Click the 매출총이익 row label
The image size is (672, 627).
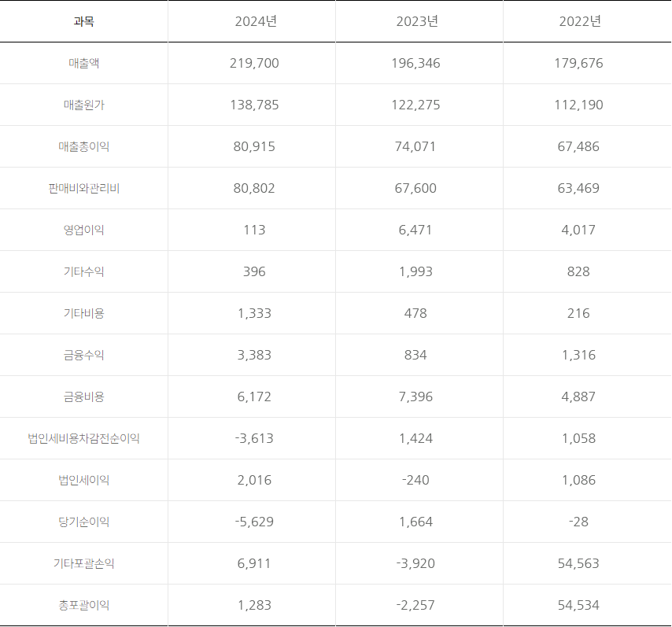click(x=83, y=146)
